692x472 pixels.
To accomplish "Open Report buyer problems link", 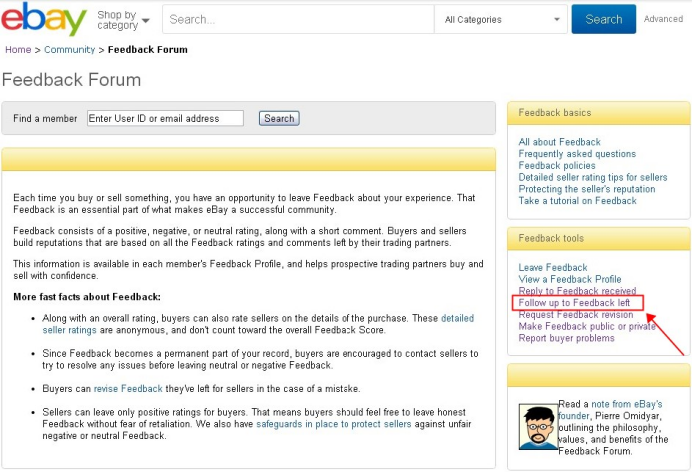I will (566, 338).
